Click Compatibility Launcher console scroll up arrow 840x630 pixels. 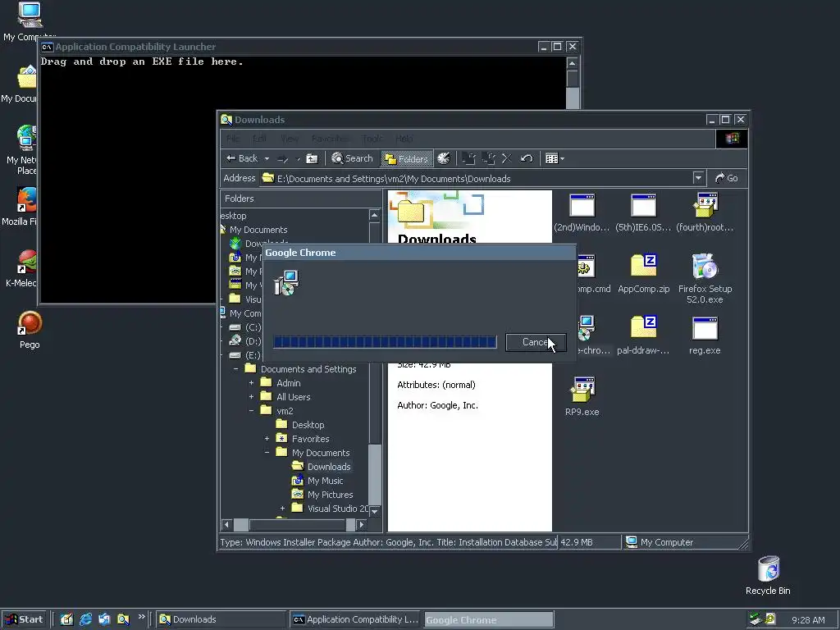[x=572, y=63]
